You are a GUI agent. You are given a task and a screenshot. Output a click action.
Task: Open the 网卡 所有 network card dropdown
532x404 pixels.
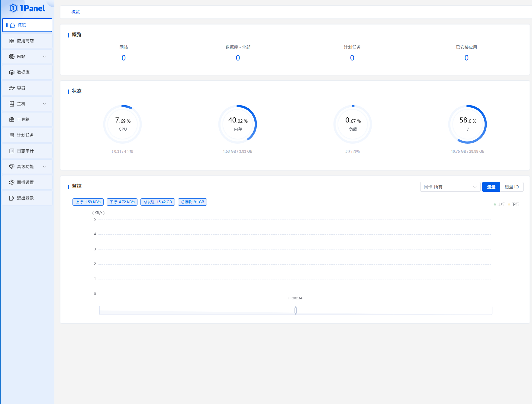tap(450, 187)
